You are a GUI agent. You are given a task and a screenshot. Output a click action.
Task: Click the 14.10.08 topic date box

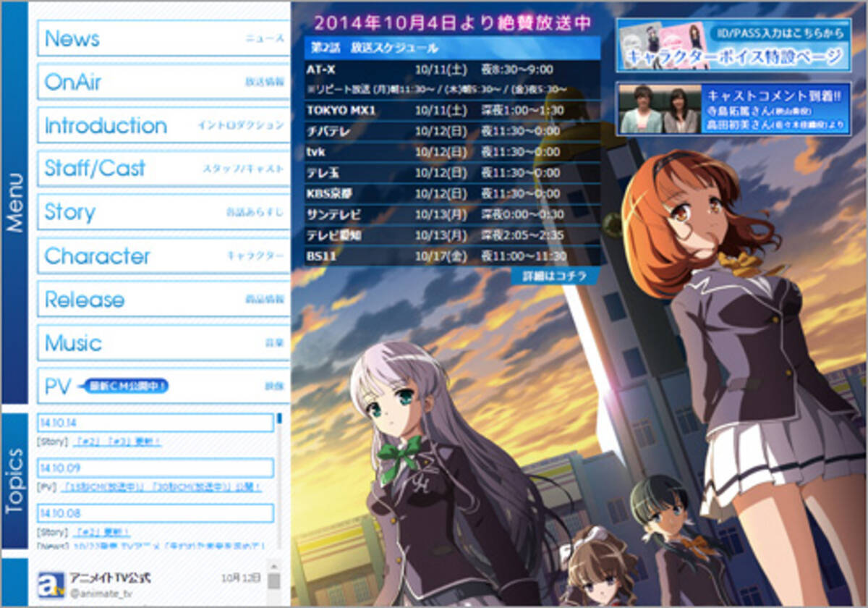pyautogui.click(x=156, y=513)
